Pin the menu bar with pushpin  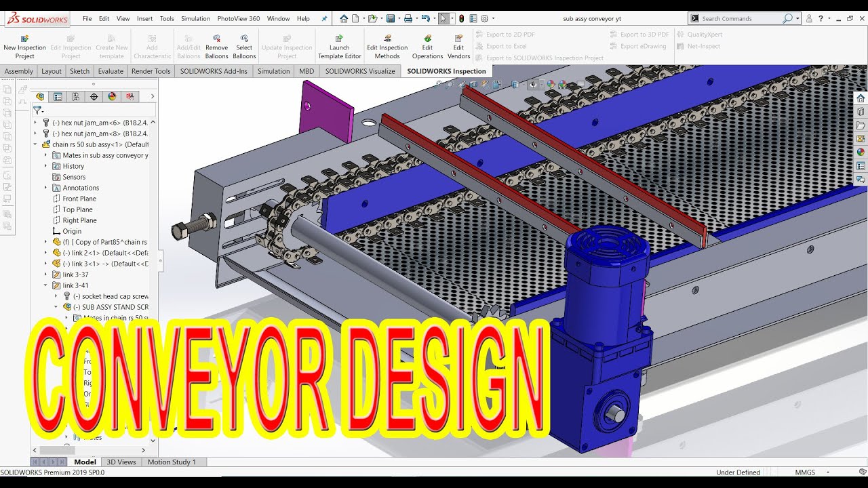(x=324, y=19)
